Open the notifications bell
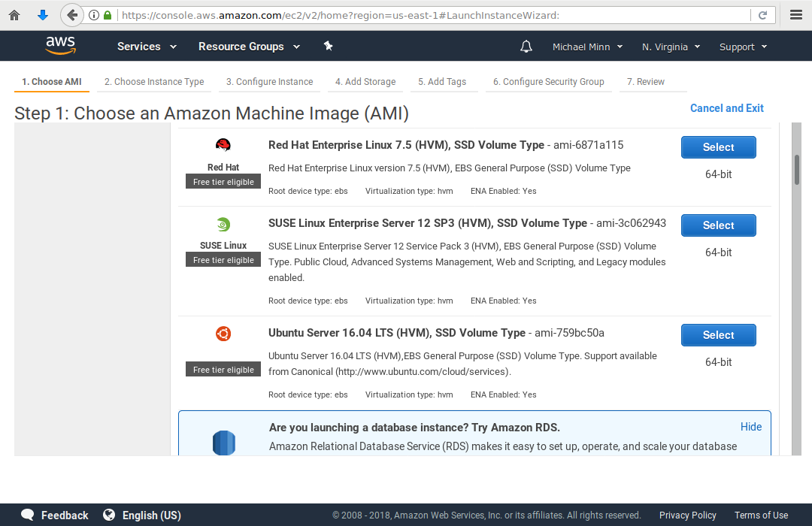Screen dimensions: 812x526 click(x=526, y=47)
